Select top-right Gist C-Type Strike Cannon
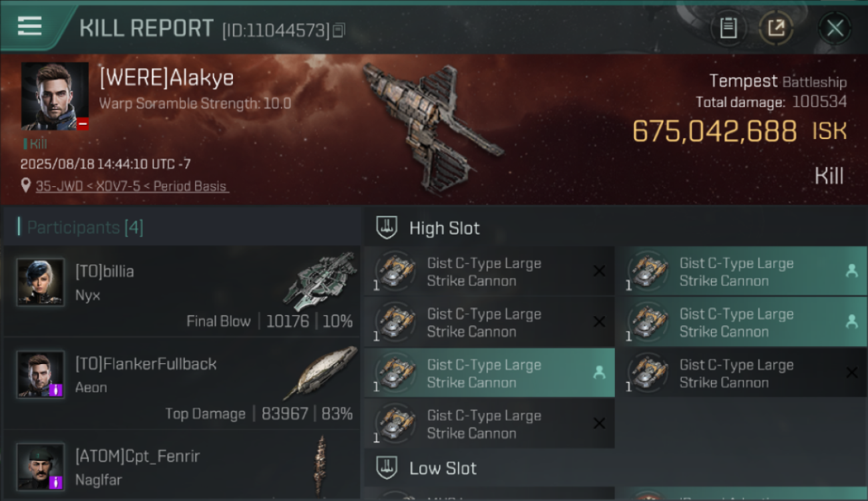 742,272
